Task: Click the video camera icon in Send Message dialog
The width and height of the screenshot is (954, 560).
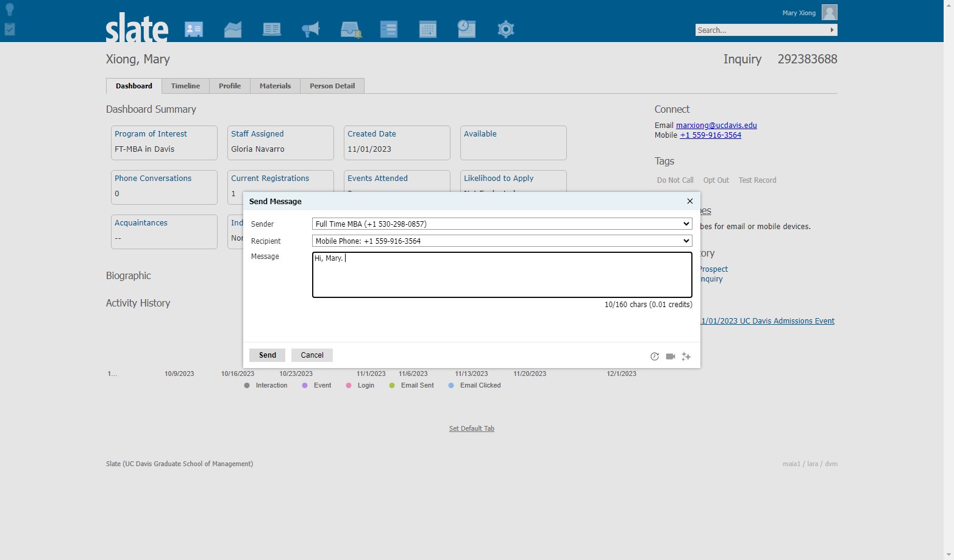Action: tap(671, 356)
